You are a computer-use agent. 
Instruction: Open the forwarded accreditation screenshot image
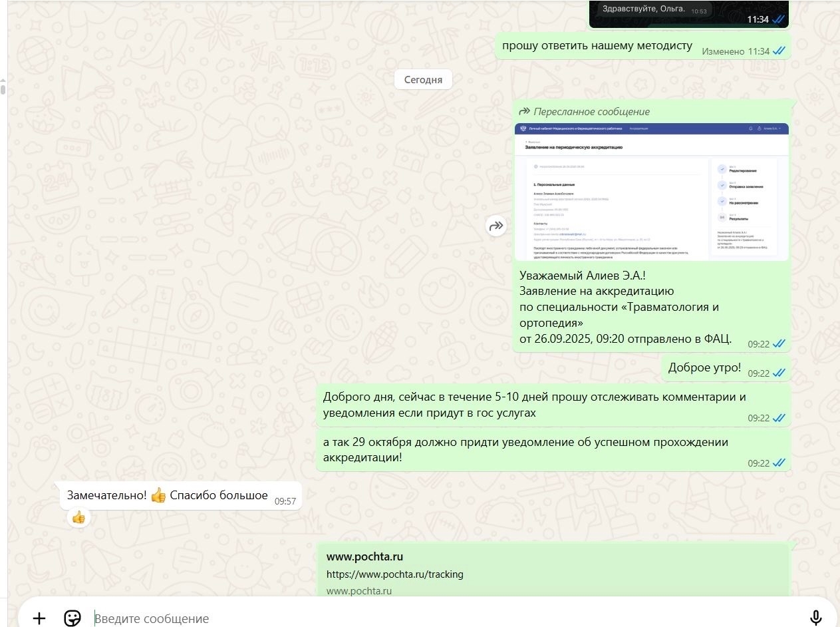[x=652, y=192]
